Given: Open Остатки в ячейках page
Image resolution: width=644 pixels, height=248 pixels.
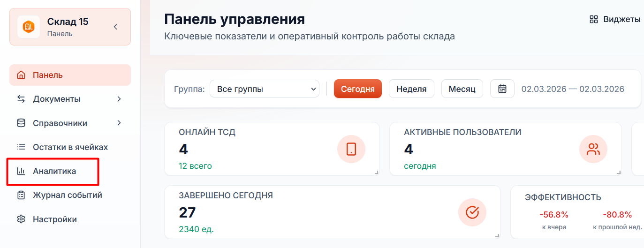Looking at the screenshot, I should [x=70, y=147].
